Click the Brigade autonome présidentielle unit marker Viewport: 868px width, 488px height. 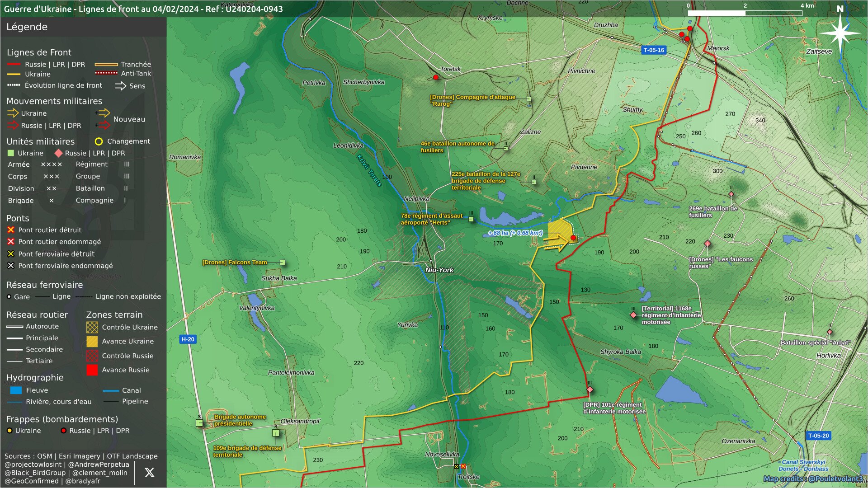[199, 423]
